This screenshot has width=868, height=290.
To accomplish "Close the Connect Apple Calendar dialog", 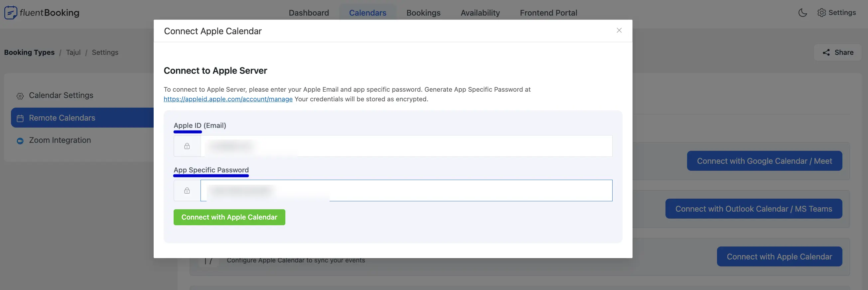I will click(x=619, y=30).
